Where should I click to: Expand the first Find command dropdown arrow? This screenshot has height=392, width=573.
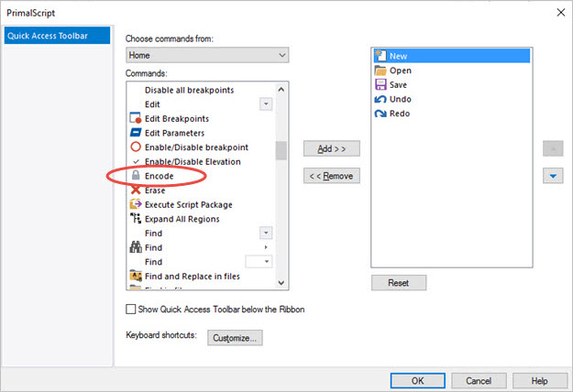(x=266, y=233)
